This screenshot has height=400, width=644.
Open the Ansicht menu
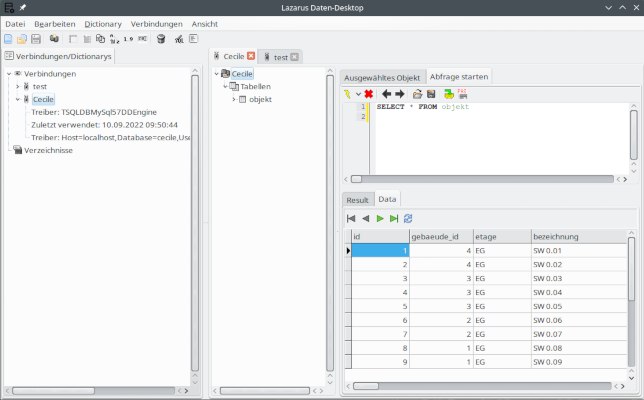[205, 24]
